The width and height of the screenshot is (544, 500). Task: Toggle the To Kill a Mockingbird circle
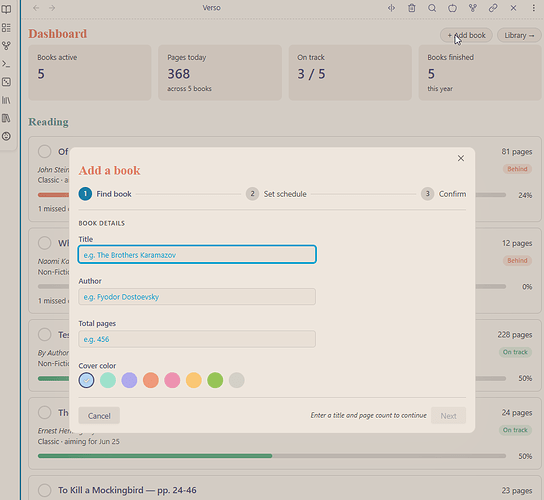coord(44,490)
